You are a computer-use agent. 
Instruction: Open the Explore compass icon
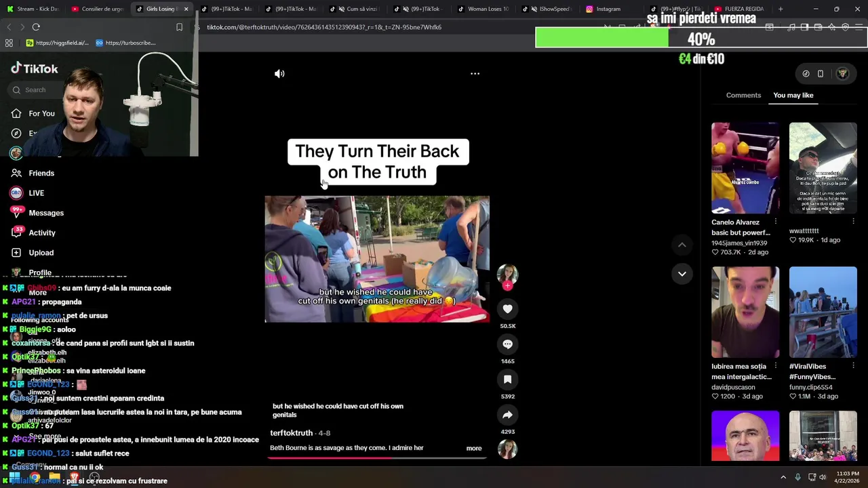coord(16,133)
